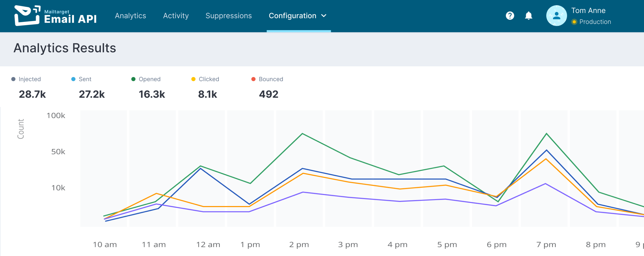The height and width of the screenshot is (256, 644).
Task: Click Tom Anne's profile avatar
Action: [556, 16]
